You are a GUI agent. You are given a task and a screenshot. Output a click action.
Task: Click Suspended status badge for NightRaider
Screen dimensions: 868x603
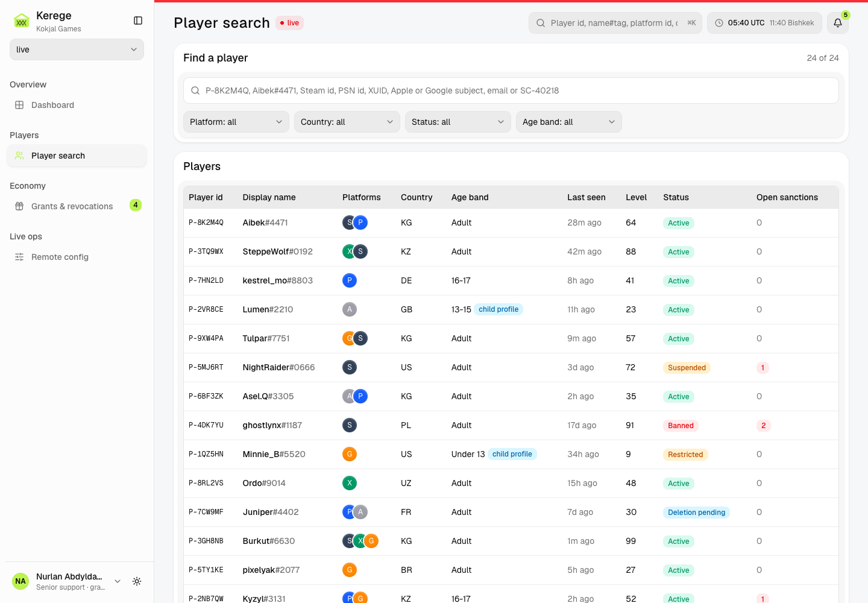point(687,368)
